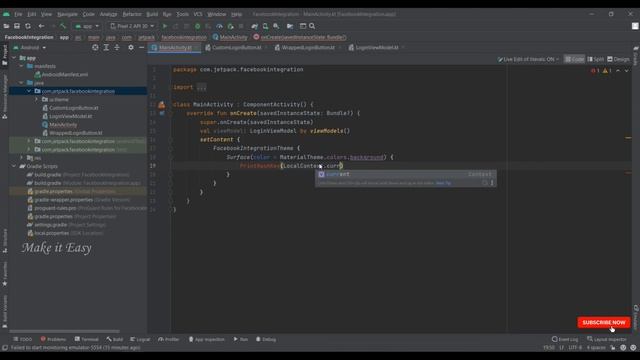Open the Problems tool window
The height and width of the screenshot is (360, 640).
pos(53,340)
